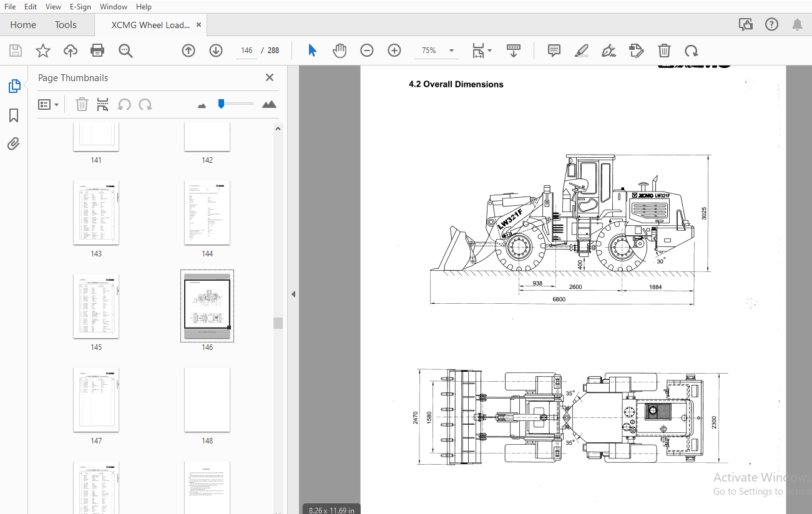812x514 pixels.
Task: Open the Edit menu
Action: coord(31,7)
